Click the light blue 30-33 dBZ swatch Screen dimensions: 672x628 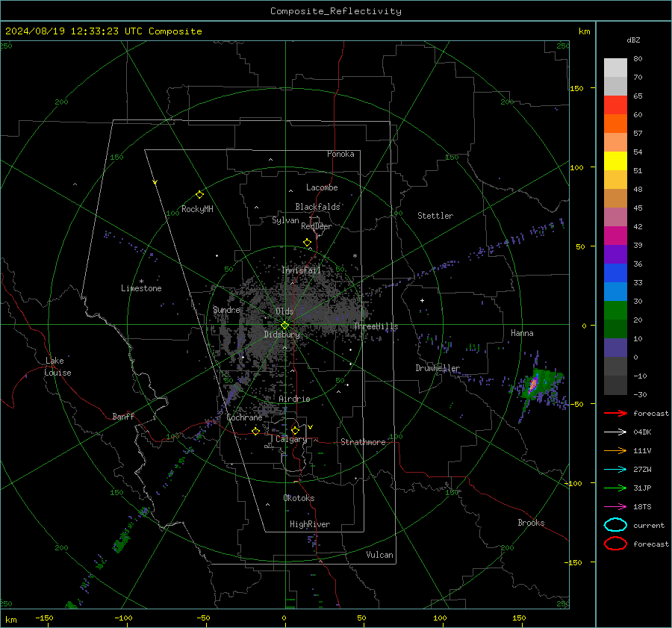click(x=615, y=292)
